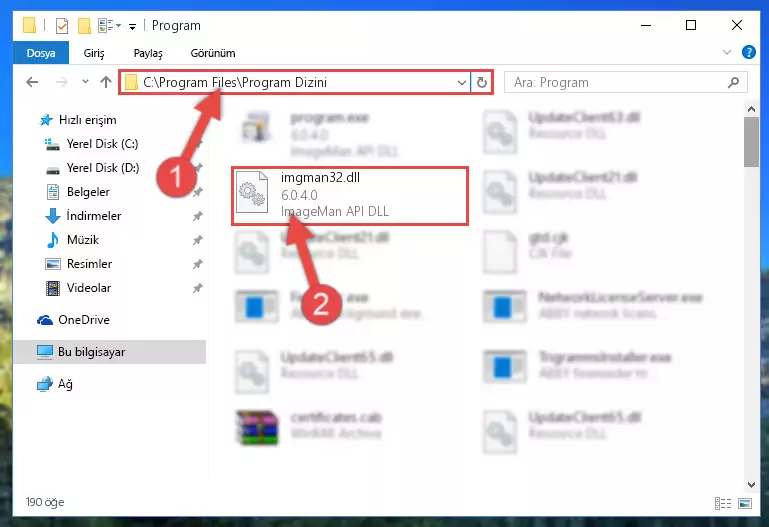
Task: Click the forward navigation arrow
Action: point(62,82)
